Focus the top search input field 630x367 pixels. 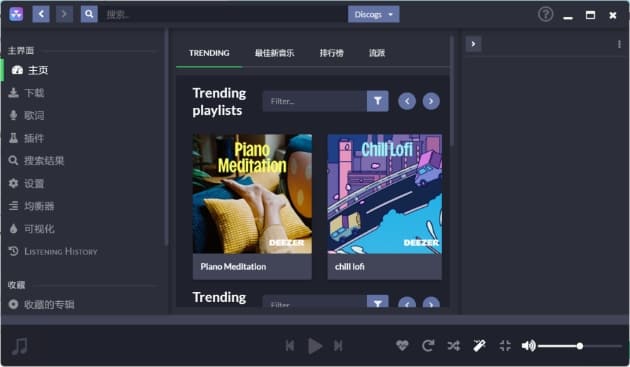223,14
